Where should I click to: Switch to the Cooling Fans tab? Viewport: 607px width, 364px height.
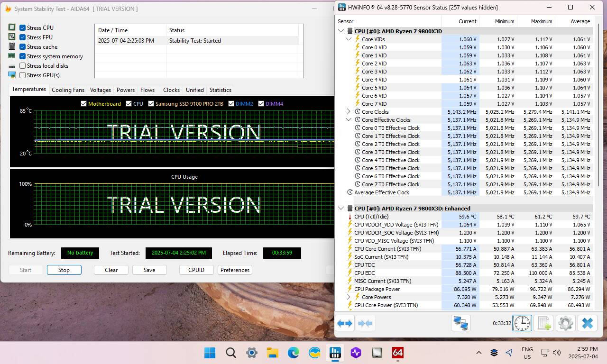click(68, 90)
